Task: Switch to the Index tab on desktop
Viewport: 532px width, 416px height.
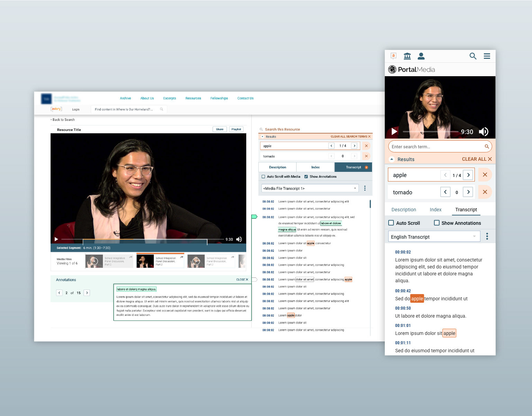Action: click(316, 167)
